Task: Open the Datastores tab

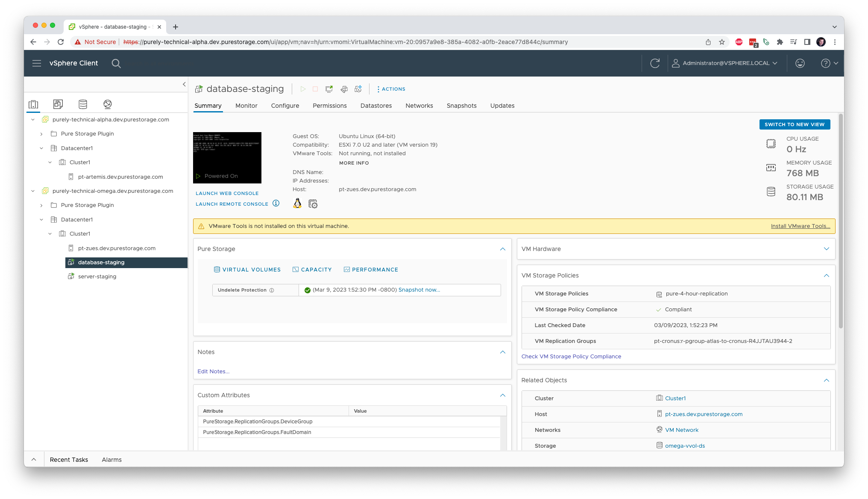Action: point(376,106)
